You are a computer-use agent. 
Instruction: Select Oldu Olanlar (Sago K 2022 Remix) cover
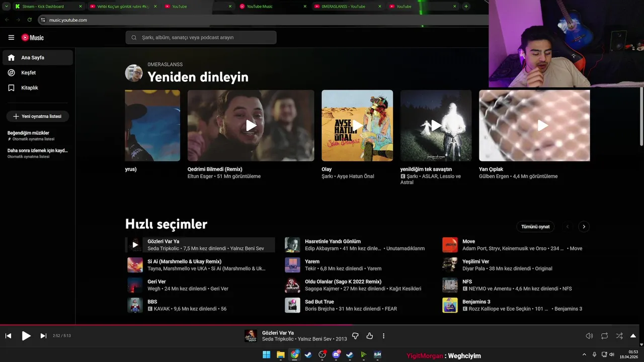click(x=292, y=285)
